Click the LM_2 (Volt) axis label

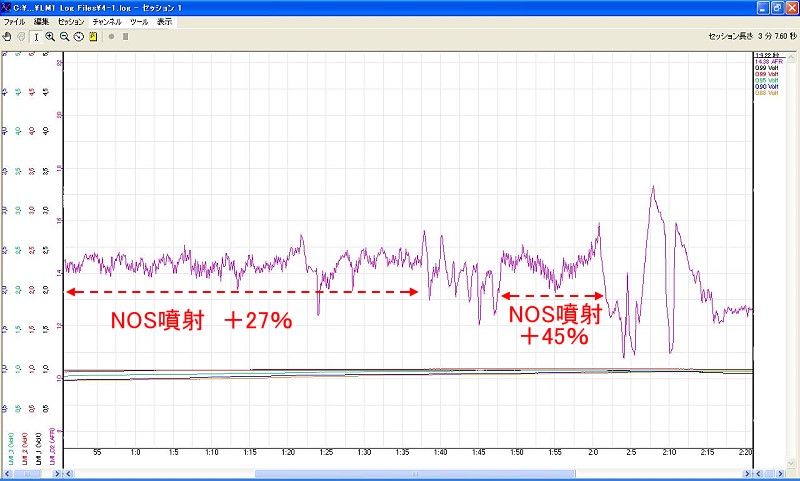pyautogui.click(x=24, y=449)
